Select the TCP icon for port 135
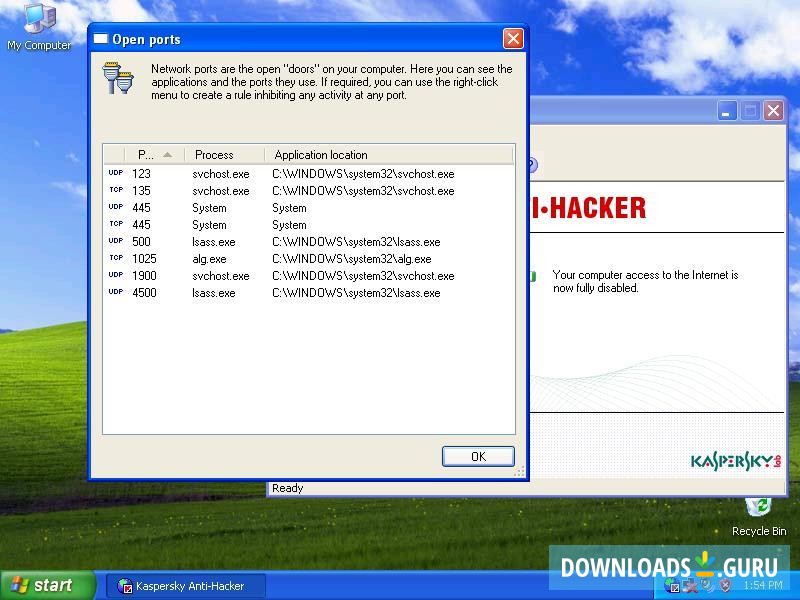 coord(116,190)
